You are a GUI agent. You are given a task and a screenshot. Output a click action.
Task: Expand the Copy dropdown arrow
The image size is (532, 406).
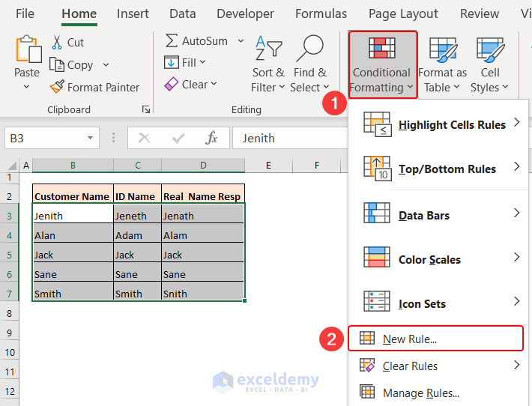[x=106, y=64]
